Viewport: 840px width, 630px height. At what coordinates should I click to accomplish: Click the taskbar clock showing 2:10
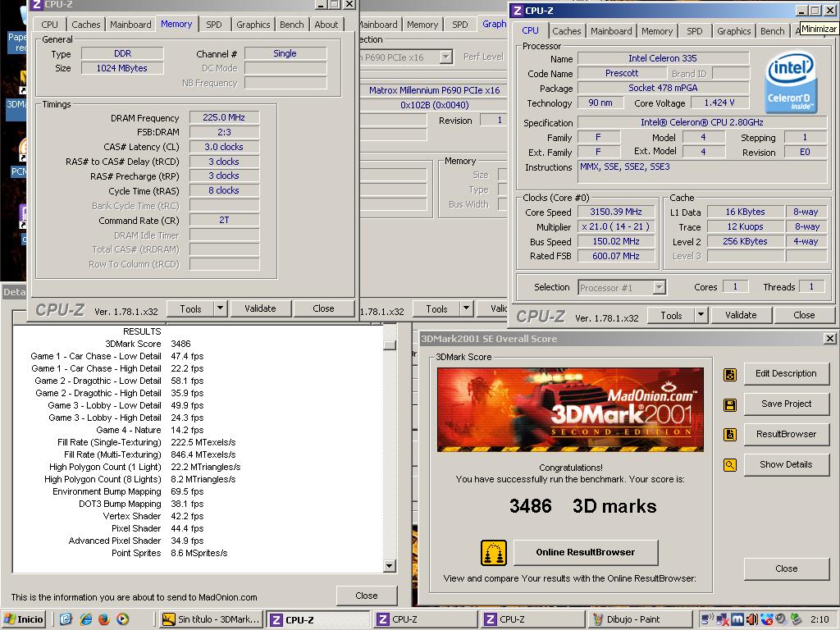[x=819, y=619]
